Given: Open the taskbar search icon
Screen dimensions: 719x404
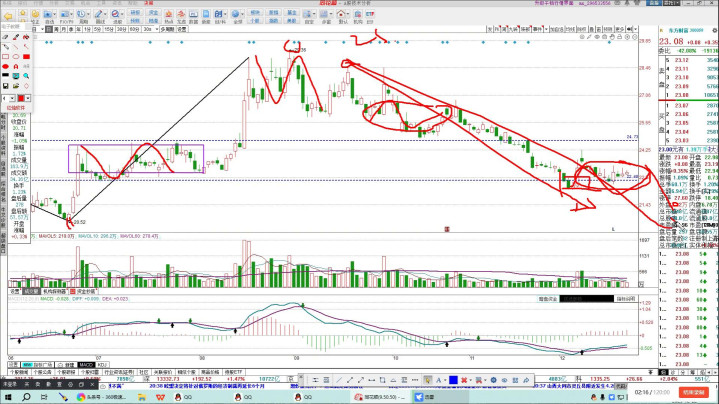Looking at the screenshot, I should tap(26, 397).
